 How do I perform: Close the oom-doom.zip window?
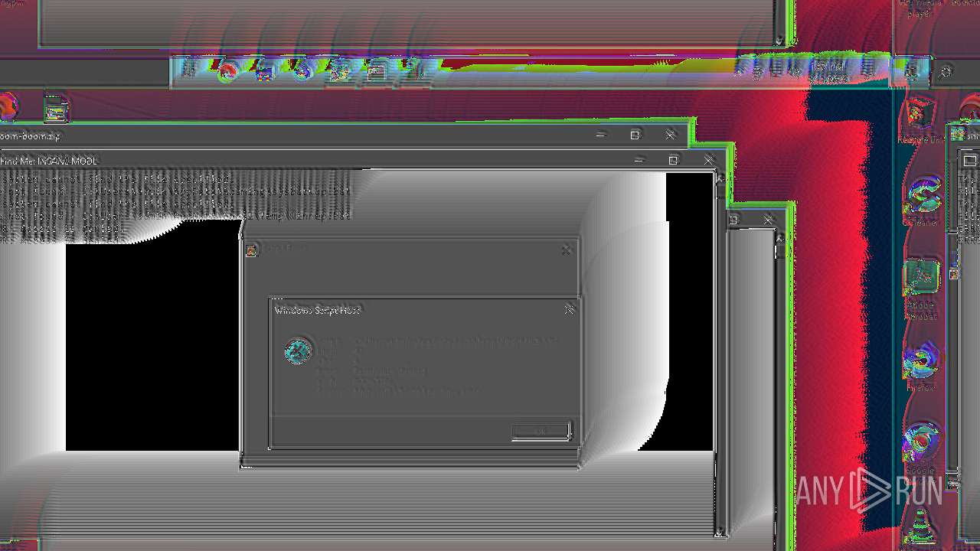tap(670, 135)
